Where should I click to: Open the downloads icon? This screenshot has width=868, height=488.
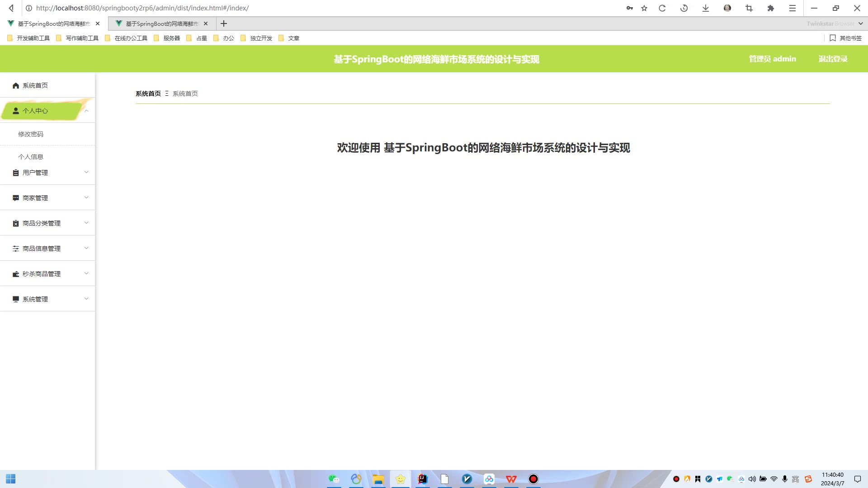[706, 8]
